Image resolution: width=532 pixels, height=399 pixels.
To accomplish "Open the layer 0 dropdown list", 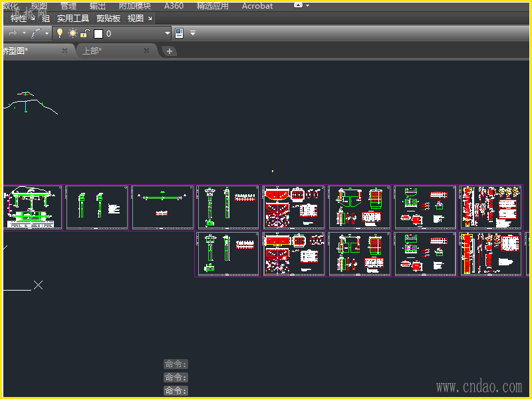I will 168,33.
